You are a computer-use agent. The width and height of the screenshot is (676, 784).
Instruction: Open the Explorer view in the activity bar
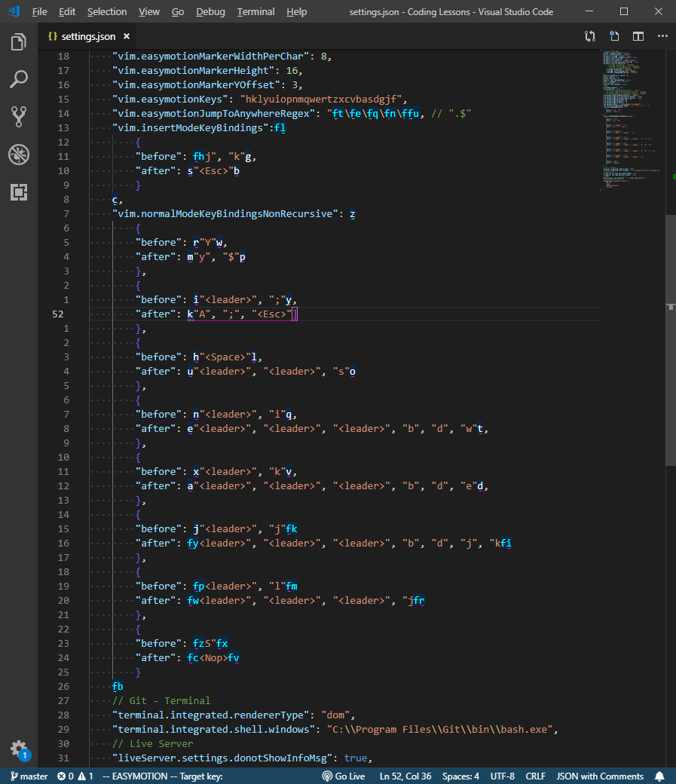[19, 42]
